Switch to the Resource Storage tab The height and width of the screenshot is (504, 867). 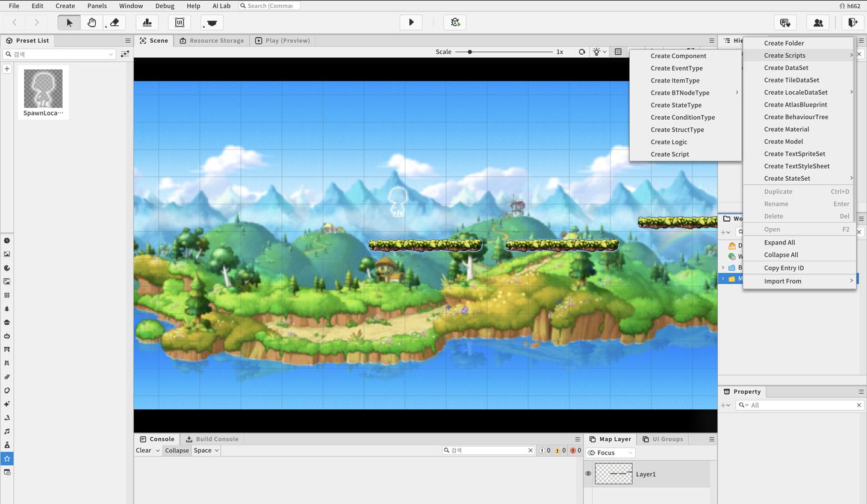coord(211,40)
